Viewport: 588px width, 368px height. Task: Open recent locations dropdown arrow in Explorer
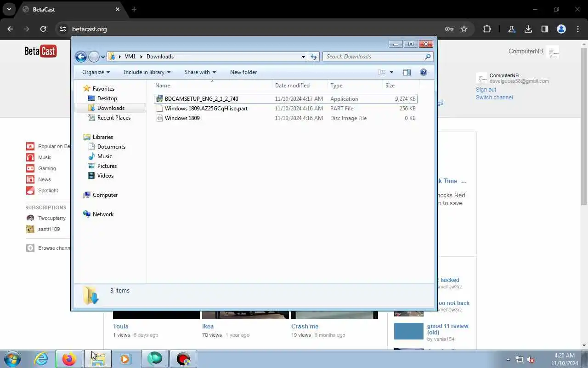[103, 57]
